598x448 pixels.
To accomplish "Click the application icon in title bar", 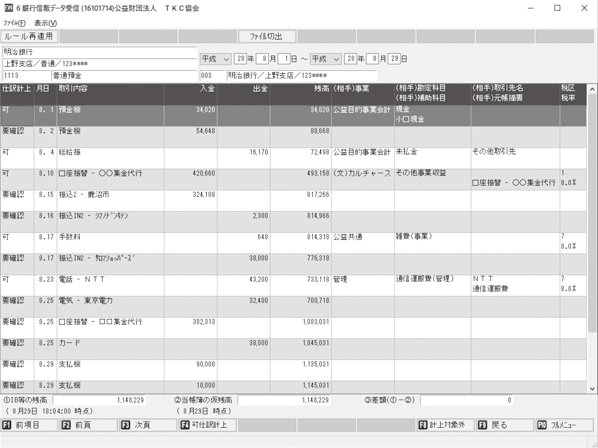I will coord(8,8).
